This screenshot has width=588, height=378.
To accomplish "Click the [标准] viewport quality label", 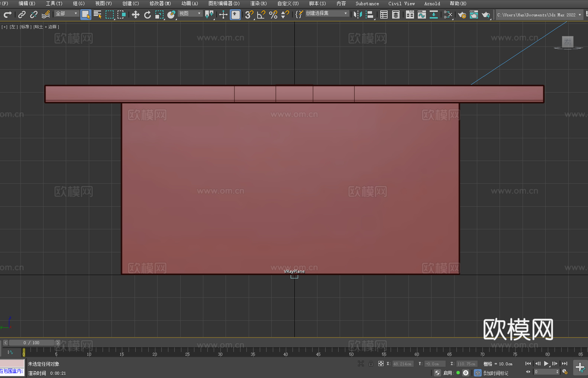I will [x=26, y=27].
